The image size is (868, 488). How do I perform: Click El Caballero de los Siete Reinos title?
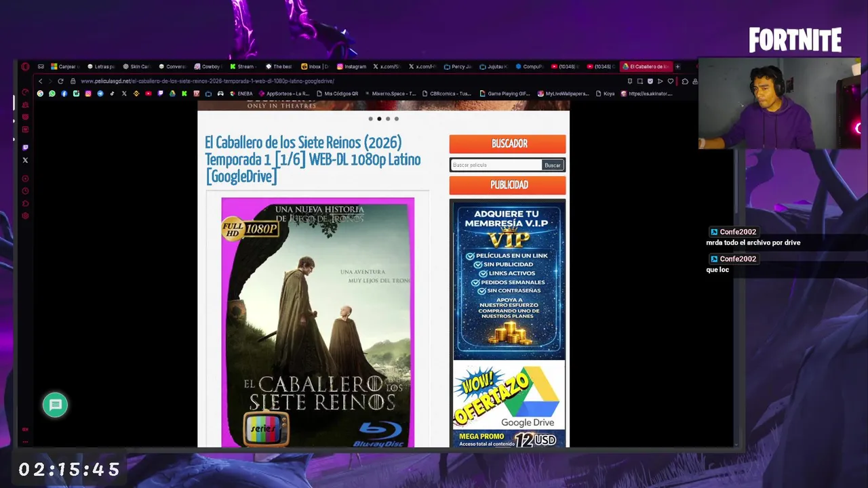click(x=313, y=159)
